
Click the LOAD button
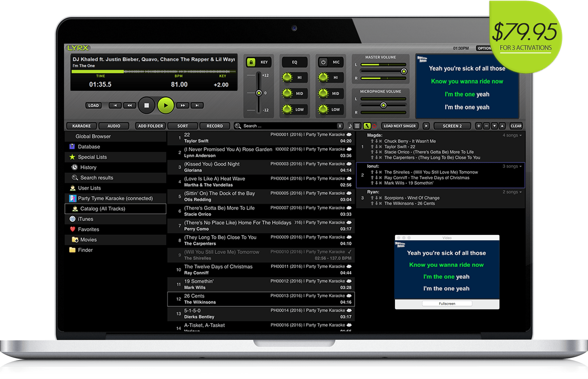[x=93, y=106]
